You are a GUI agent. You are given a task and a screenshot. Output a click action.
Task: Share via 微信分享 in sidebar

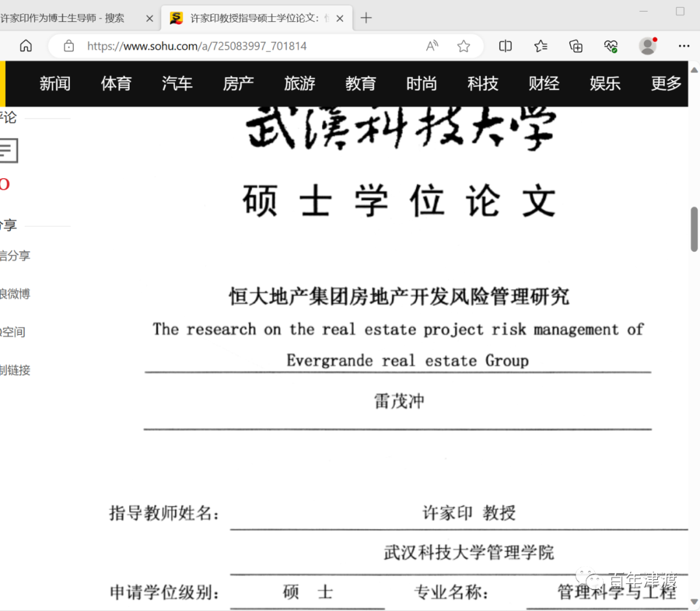[15, 256]
